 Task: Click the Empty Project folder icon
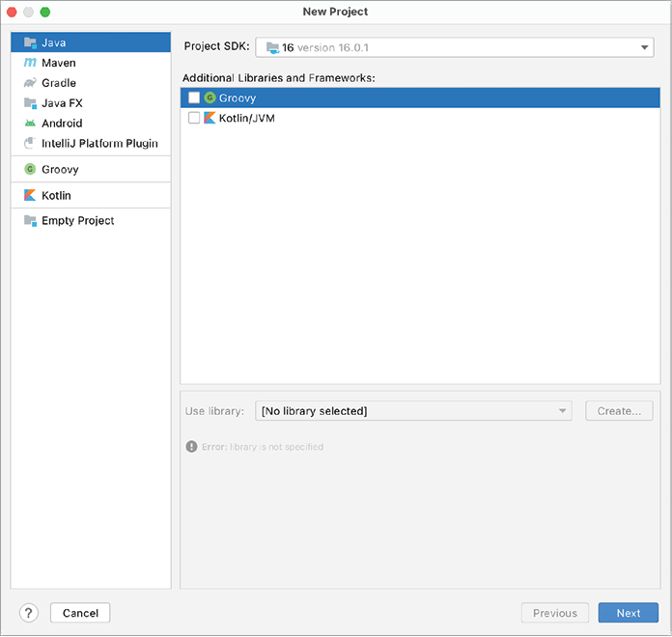click(x=30, y=220)
